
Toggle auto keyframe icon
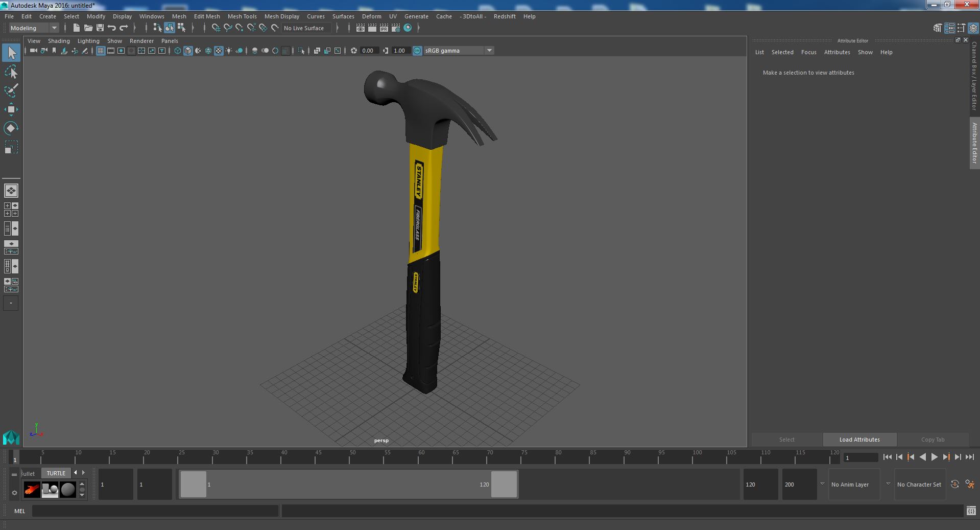coord(955,485)
